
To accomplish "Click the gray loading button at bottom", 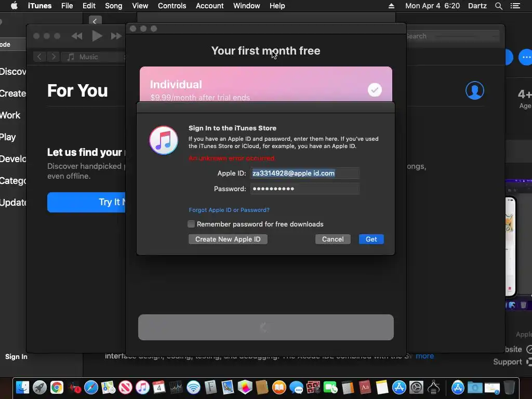I will [265, 327].
